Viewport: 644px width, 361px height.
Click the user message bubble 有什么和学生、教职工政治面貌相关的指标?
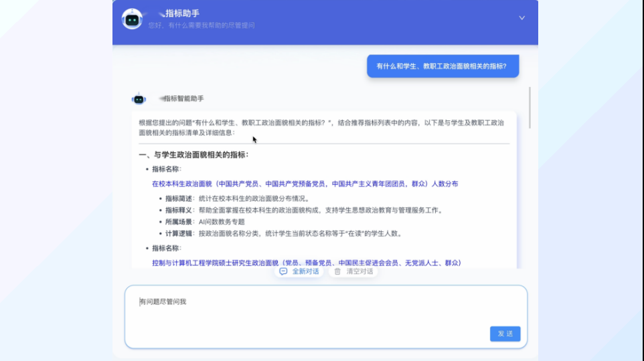[x=442, y=66]
